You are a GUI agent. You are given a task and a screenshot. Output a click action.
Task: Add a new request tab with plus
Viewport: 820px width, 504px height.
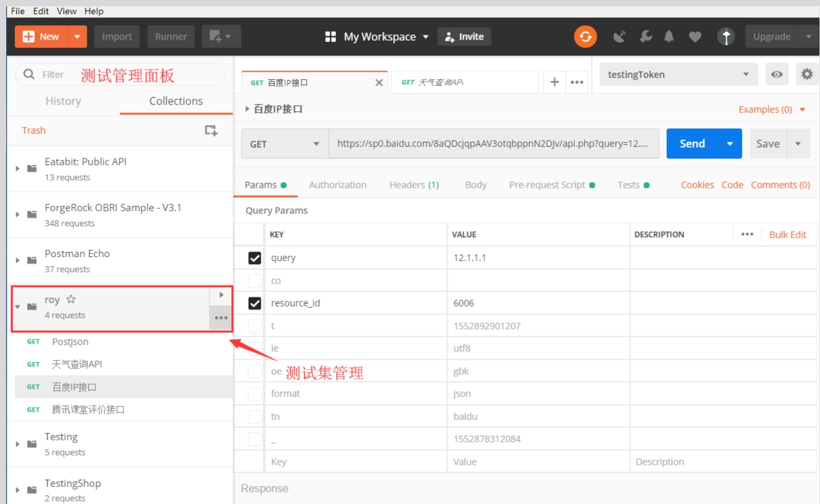tap(554, 82)
